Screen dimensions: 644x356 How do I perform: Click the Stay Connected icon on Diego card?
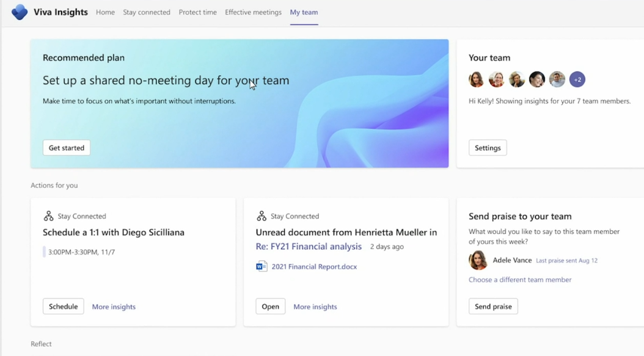click(48, 216)
